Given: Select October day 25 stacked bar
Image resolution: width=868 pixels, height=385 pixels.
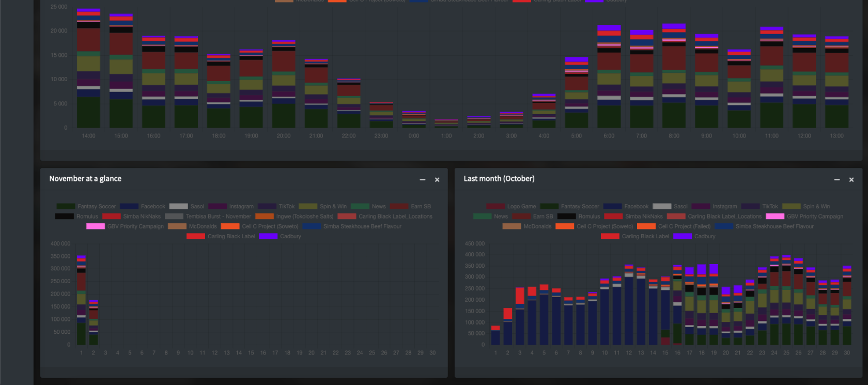Looking at the screenshot, I should (x=786, y=300).
